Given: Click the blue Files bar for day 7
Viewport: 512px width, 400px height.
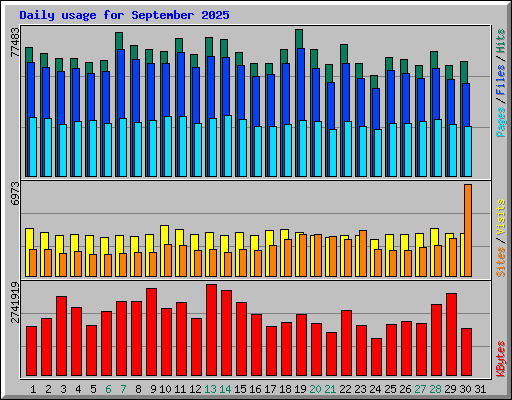Looking at the screenshot, I should [x=121, y=84].
